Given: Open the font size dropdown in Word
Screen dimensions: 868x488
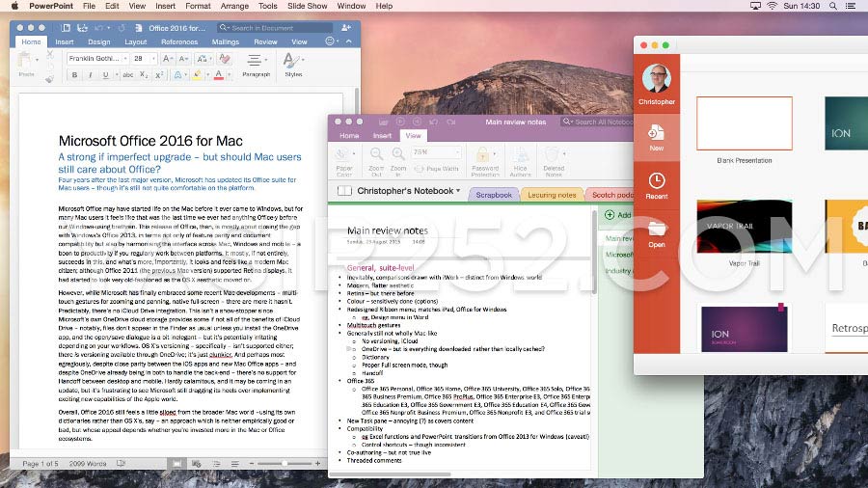Looking at the screenshot, I should pos(154,58).
